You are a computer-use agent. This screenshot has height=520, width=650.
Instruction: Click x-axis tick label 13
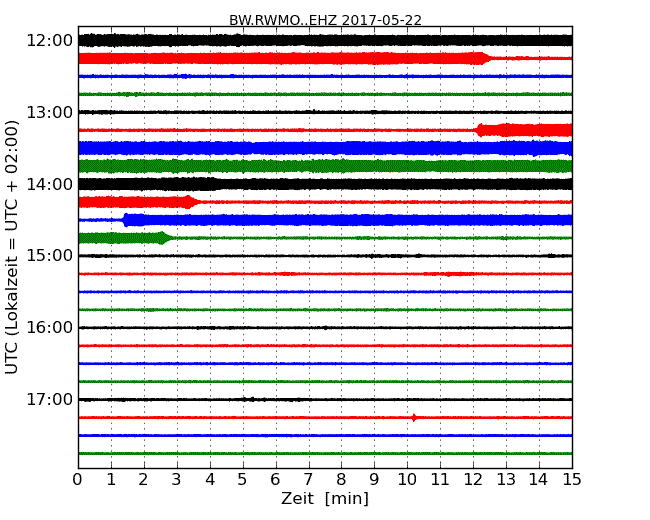pos(506,480)
